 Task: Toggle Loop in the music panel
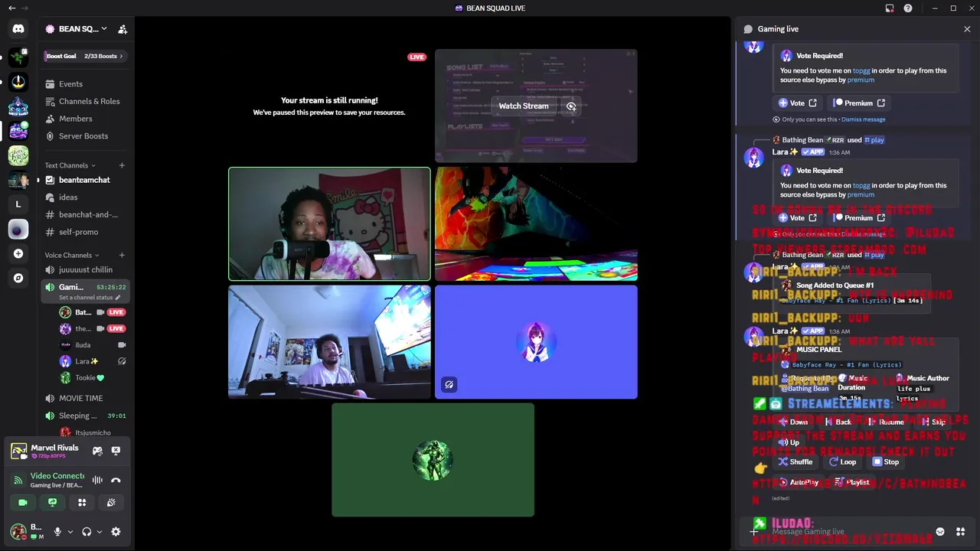[842, 462]
